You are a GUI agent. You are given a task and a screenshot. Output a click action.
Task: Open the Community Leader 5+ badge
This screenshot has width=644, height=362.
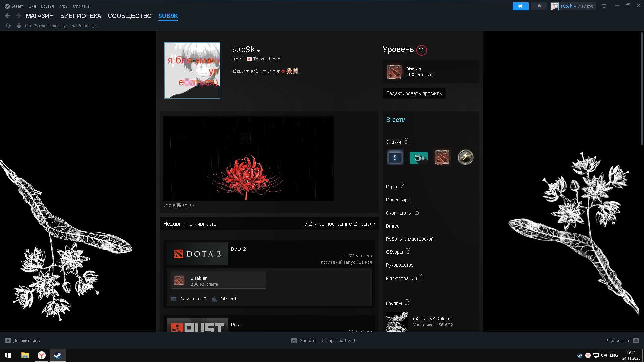click(418, 157)
